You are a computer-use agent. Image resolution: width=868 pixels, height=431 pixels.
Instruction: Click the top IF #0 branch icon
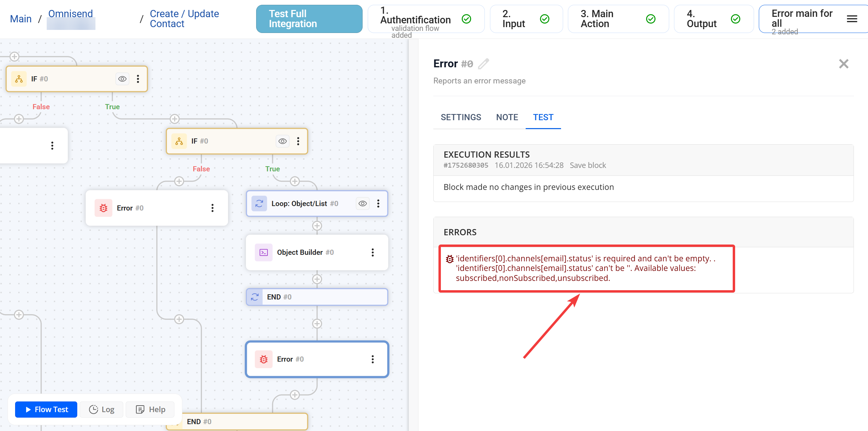(19, 79)
